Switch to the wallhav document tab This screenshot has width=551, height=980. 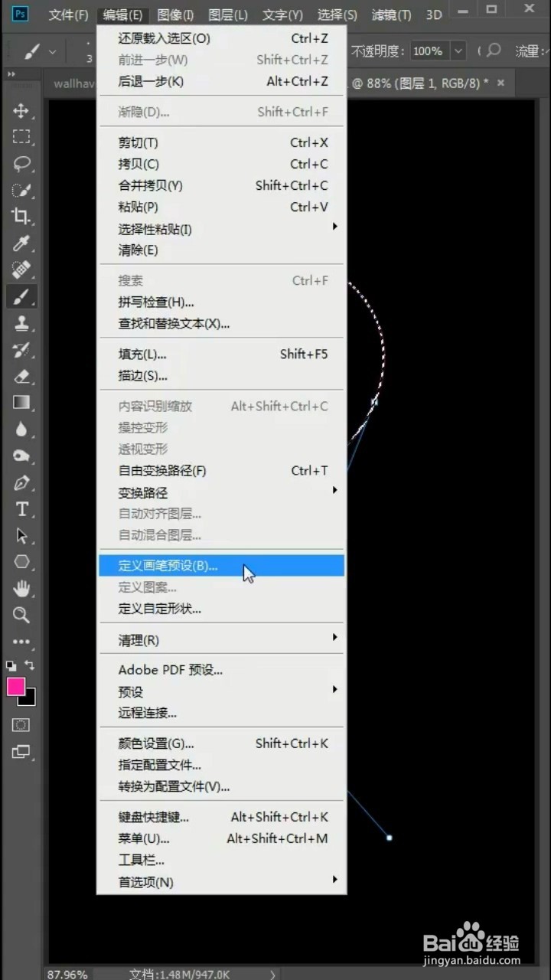(73, 83)
